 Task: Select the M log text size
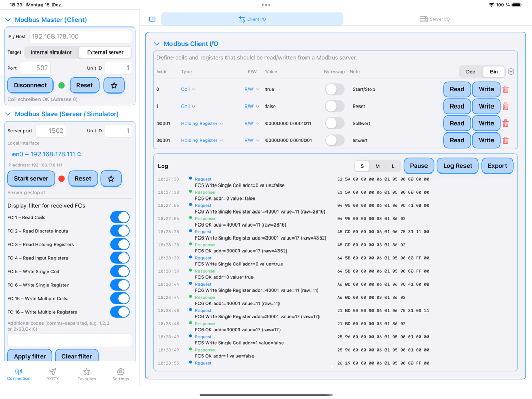point(377,166)
